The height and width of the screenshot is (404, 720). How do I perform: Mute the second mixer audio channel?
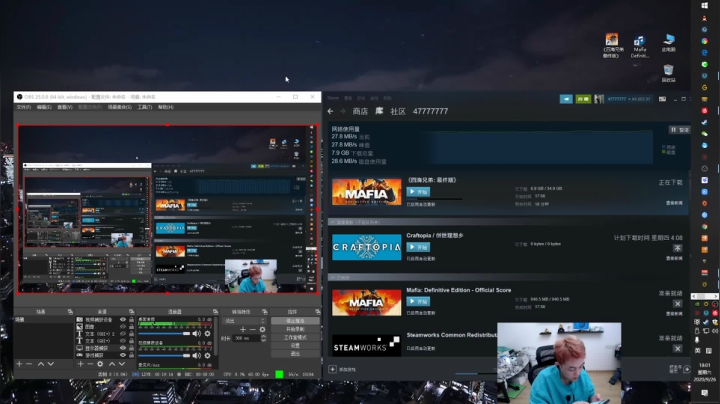[197, 355]
